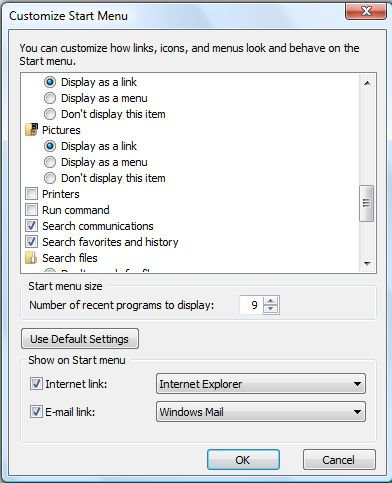The height and width of the screenshot is (483, 392).
Task: Select 'Display as a menu' under Pictures
Action: (x=50, y=162)
